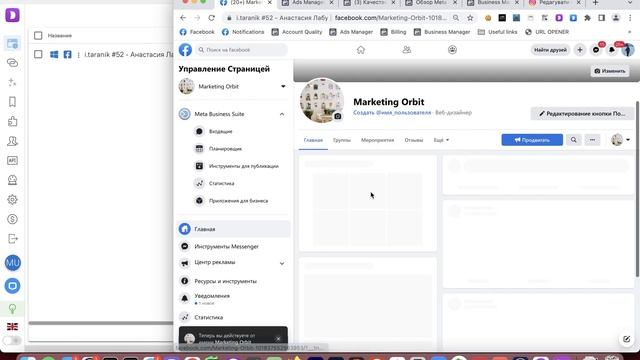Switch to the Business Manager browser tab
The width and height of the screenshot is (640, 360).
(x=493, y=3)
